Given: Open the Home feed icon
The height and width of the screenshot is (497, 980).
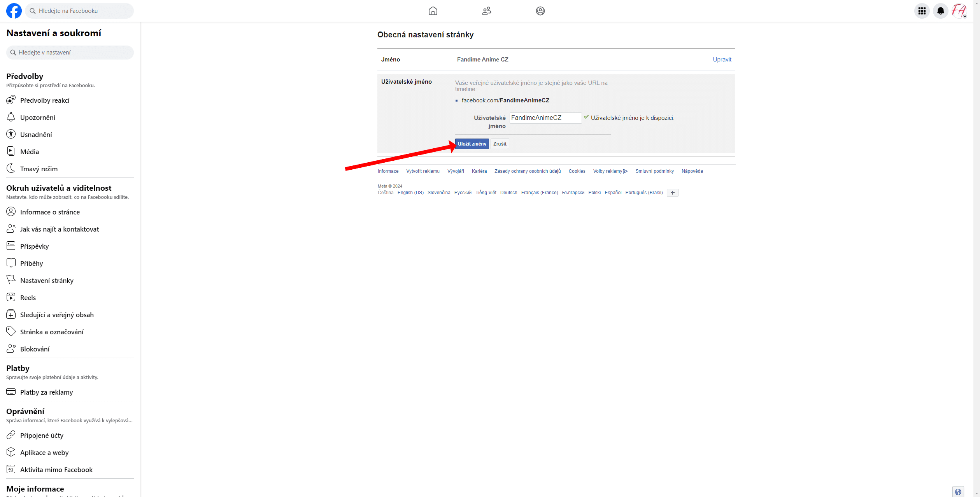Looking at the screenshot, I should (433, 11).
